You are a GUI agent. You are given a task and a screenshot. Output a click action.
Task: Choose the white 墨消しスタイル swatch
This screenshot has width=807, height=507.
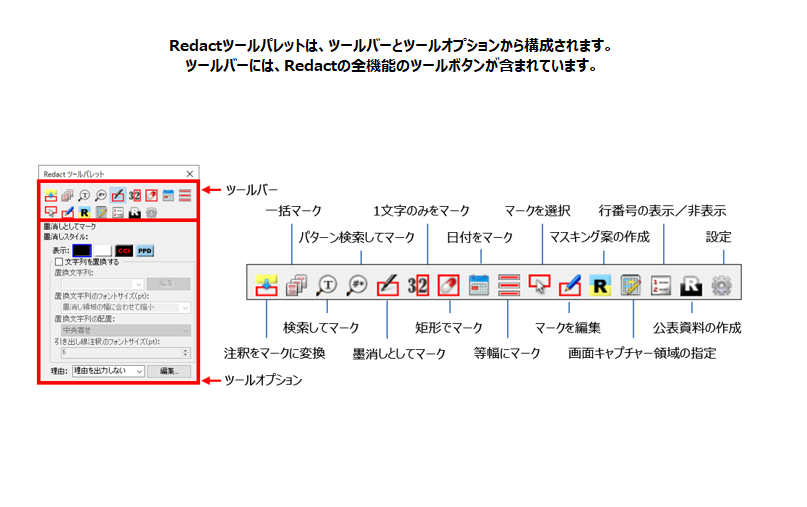point(102,251)
